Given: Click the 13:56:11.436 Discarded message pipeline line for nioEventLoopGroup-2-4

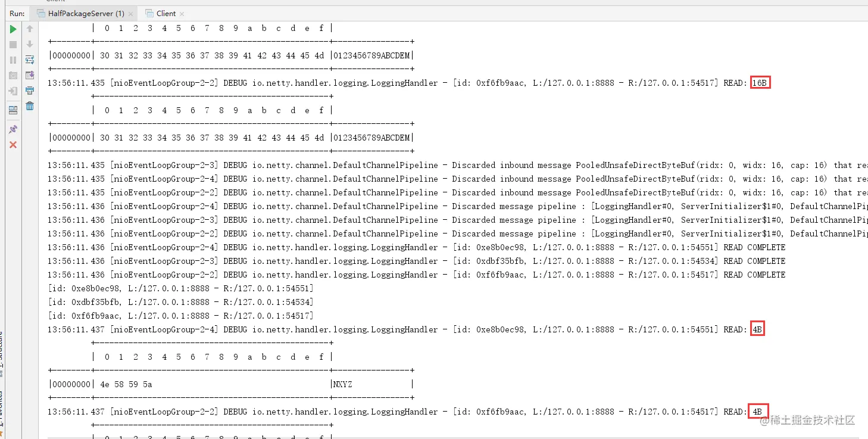Looking at the screenshot, I should click(458, 206).
